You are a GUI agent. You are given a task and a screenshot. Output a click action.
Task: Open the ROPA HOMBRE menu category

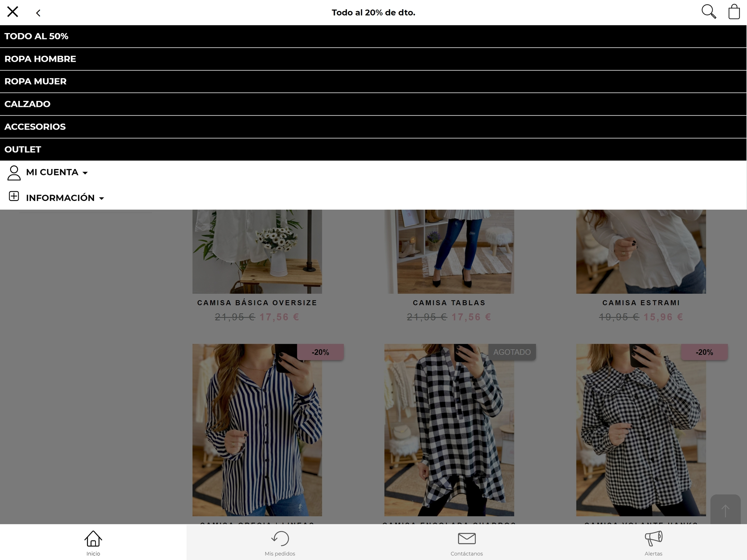click(x=40, y=59)
